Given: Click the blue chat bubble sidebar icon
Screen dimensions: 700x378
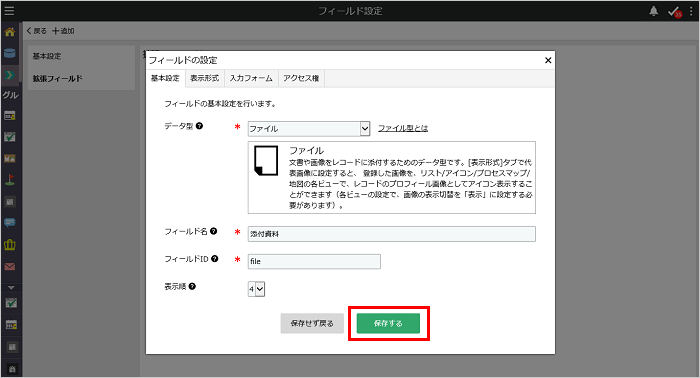Looking at the screenshot, I should point(10,223).
